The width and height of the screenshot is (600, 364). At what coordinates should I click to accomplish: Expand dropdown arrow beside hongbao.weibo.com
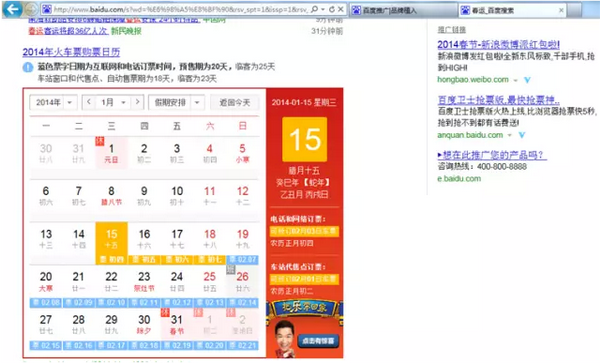515,80
